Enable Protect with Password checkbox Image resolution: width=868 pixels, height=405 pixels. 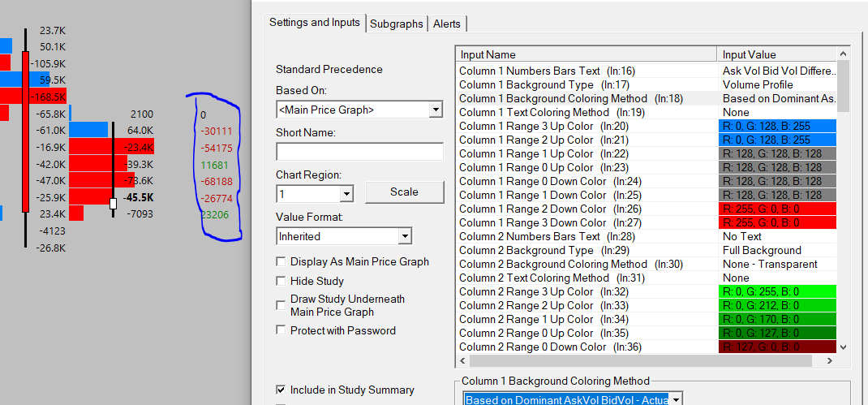[281, 331]
